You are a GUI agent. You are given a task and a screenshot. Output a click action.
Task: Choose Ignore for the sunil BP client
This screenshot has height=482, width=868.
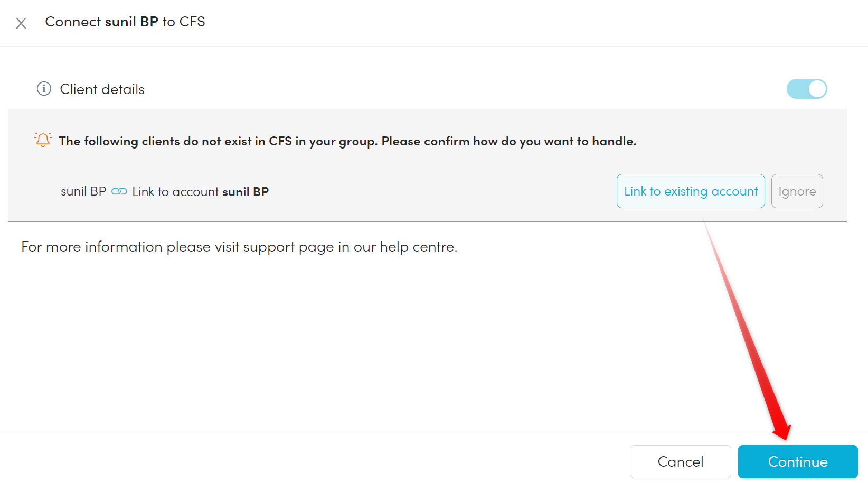point(797,191)
